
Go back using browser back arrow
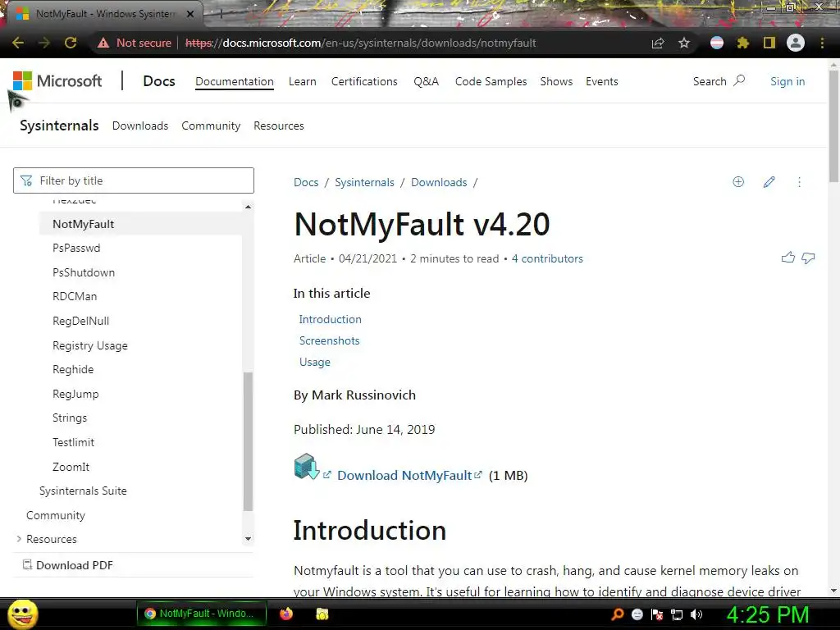coord(18,43)
